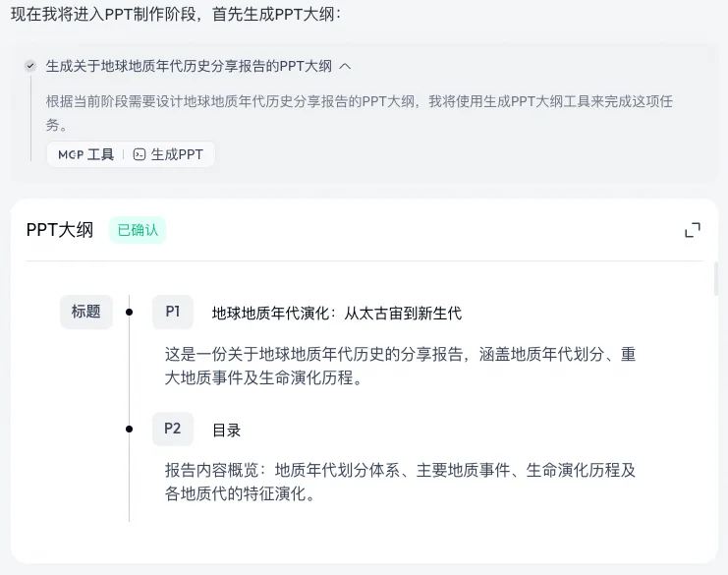Screen dimensions: 728x575
Task: Click the PPT大纲 panel heading
Action: tap(60, 230)
